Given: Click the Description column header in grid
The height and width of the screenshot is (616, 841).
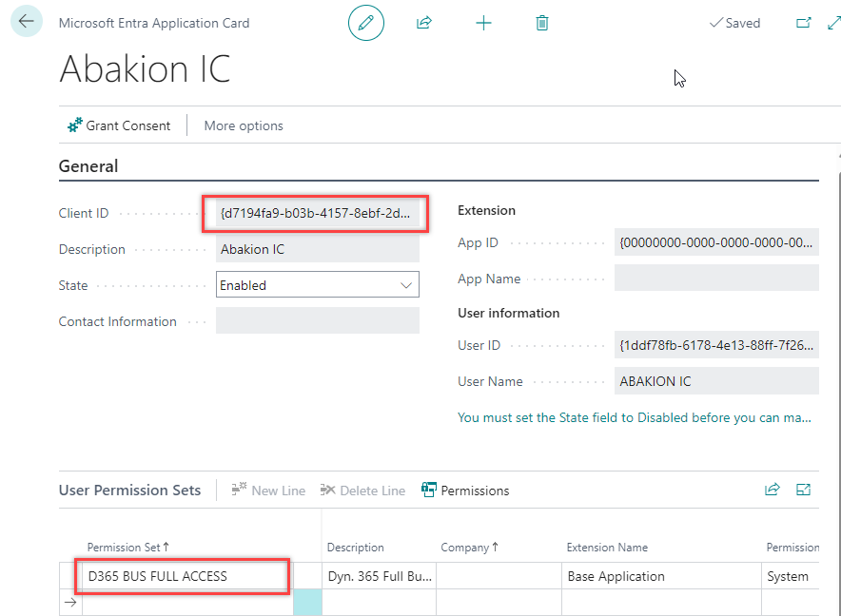Looking at the screenshot, I should [x=355, y=548].
